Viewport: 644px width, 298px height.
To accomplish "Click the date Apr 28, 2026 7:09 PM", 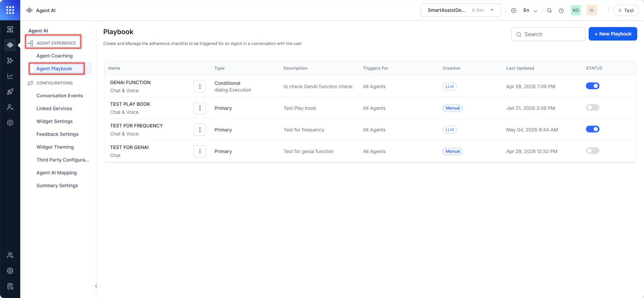I will click(x=531, y=86).
